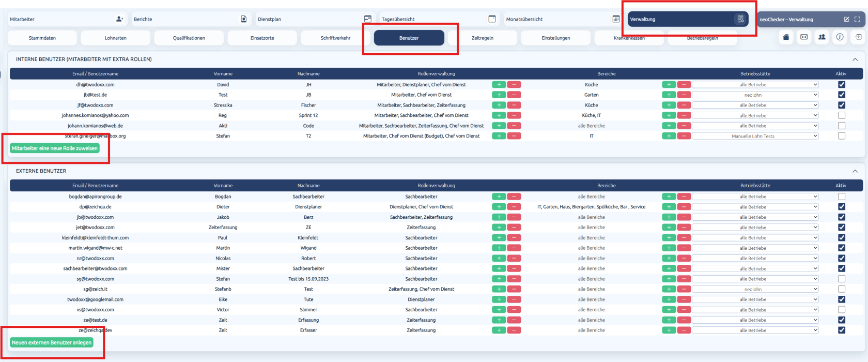Click Neuen externen Benutzer anlegen button
The height and width of the screenshot is (362, 868).
[x=52, y=342]
